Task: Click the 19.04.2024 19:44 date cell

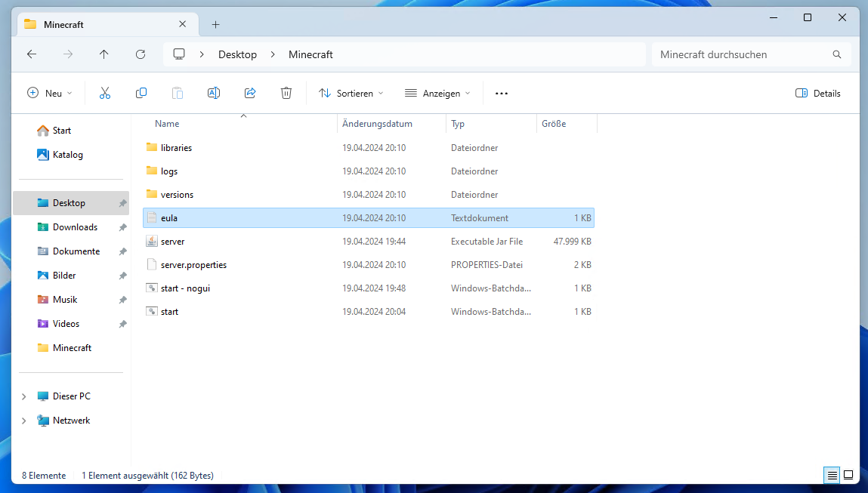Action: (x=374, y=242)
